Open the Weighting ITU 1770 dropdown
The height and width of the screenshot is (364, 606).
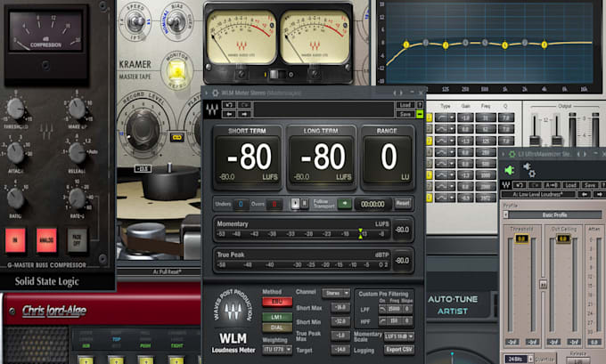(x=277, y=350)
